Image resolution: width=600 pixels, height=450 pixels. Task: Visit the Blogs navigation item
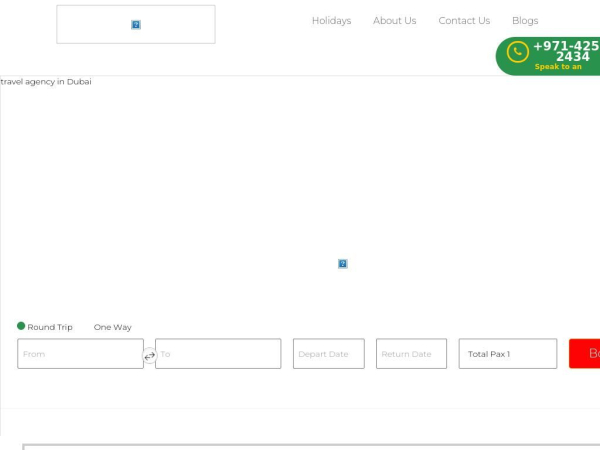pyautogui.click(x=525, y=21)
